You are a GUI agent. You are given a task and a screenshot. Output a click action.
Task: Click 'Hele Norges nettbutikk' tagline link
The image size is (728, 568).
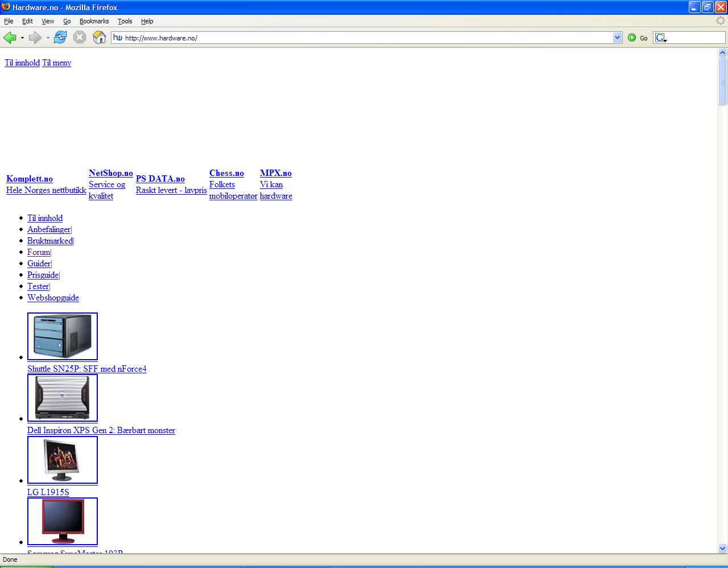pos(46,190)
